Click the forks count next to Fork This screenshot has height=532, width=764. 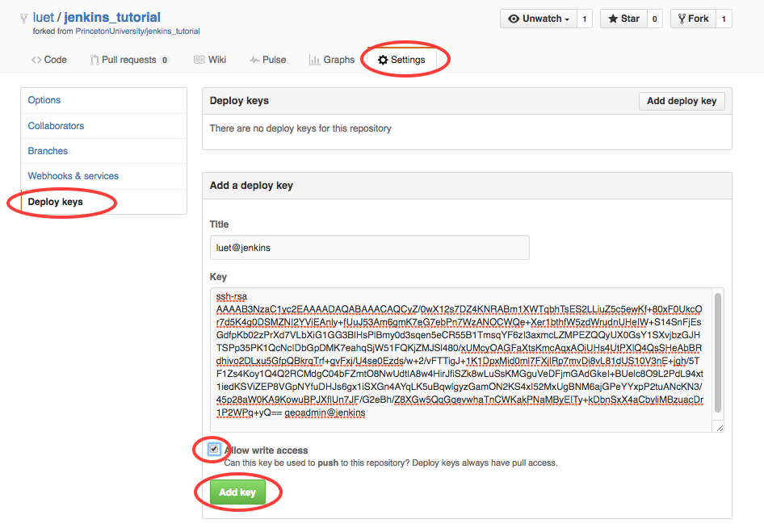pos(724,19)
